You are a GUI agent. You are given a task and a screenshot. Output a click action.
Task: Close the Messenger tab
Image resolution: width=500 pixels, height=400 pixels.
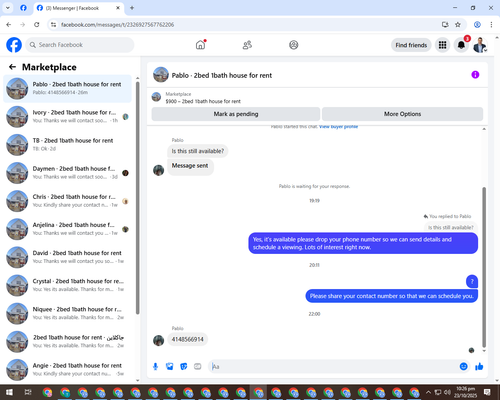[x=118, y=8]
